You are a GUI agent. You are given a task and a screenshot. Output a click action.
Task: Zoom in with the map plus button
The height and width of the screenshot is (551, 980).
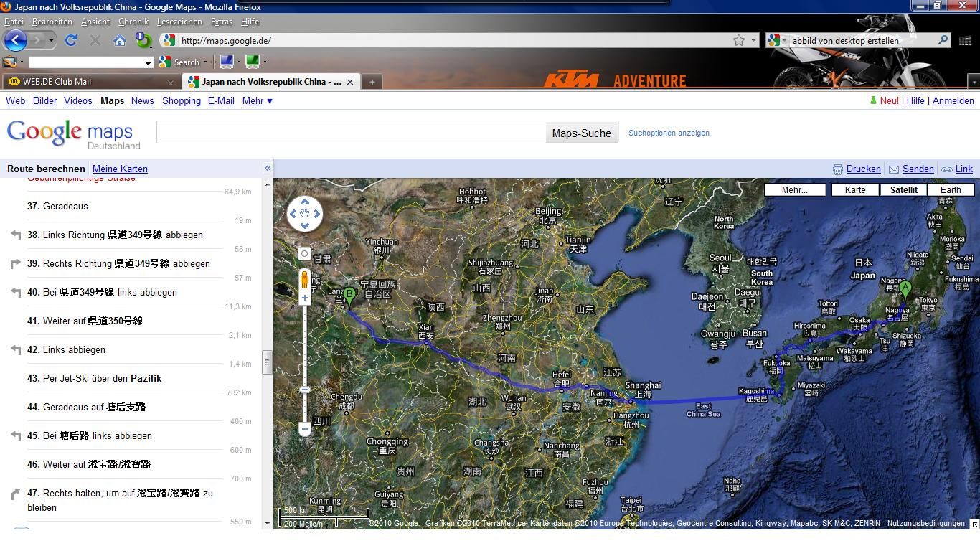[x=305, y=298]
